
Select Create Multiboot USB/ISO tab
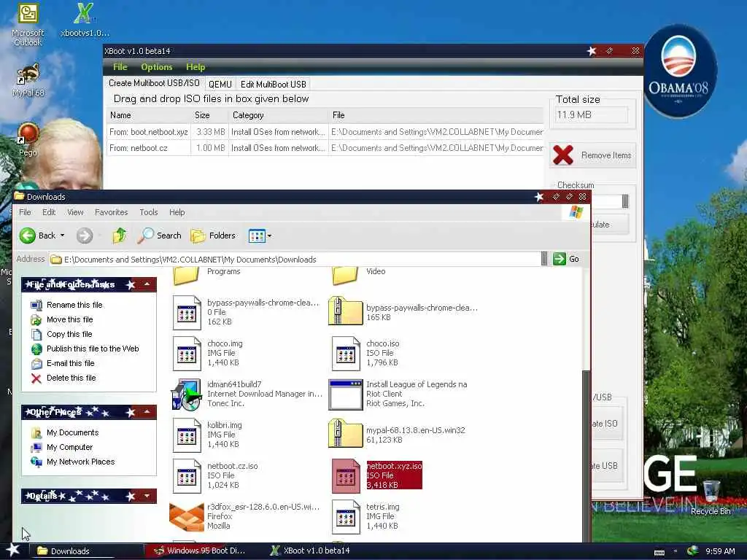[x=154, y=83]
